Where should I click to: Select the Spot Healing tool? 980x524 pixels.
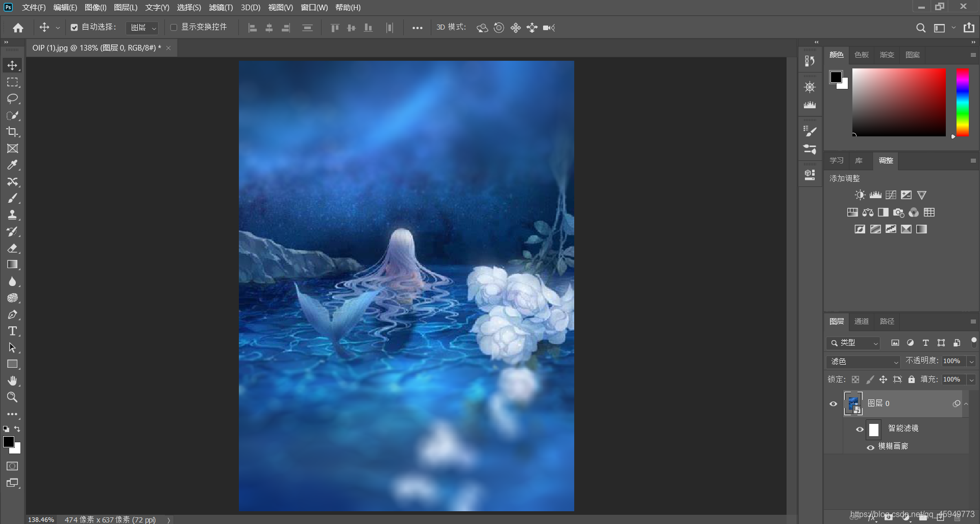coord(12,182)
